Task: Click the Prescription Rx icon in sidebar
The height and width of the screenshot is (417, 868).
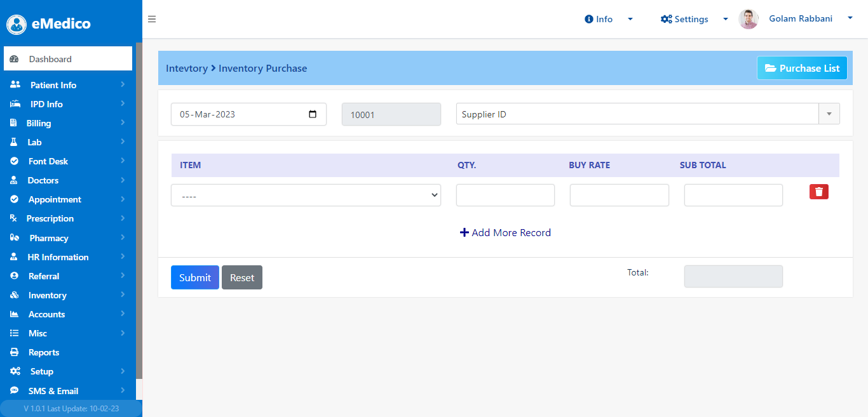Action: [14, 218]
